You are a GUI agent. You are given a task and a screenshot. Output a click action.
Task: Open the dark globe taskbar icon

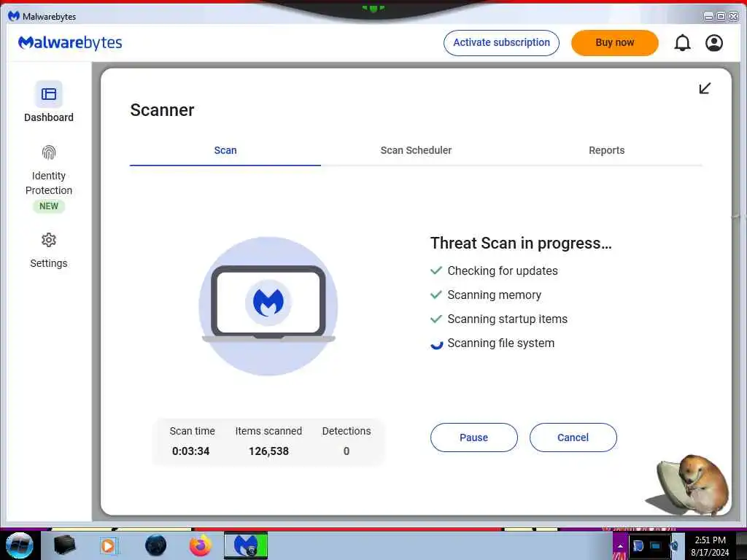pyautogui.click(x=156, y=545)
